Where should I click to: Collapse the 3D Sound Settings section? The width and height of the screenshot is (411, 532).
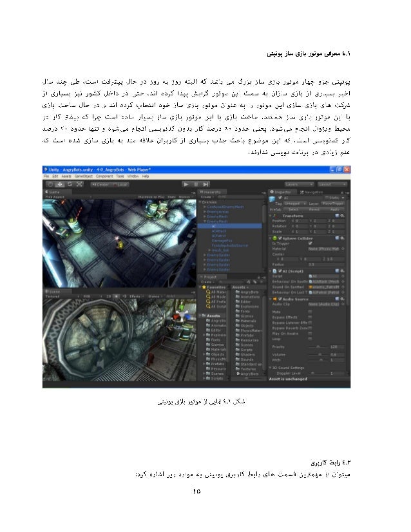[271, 368]
